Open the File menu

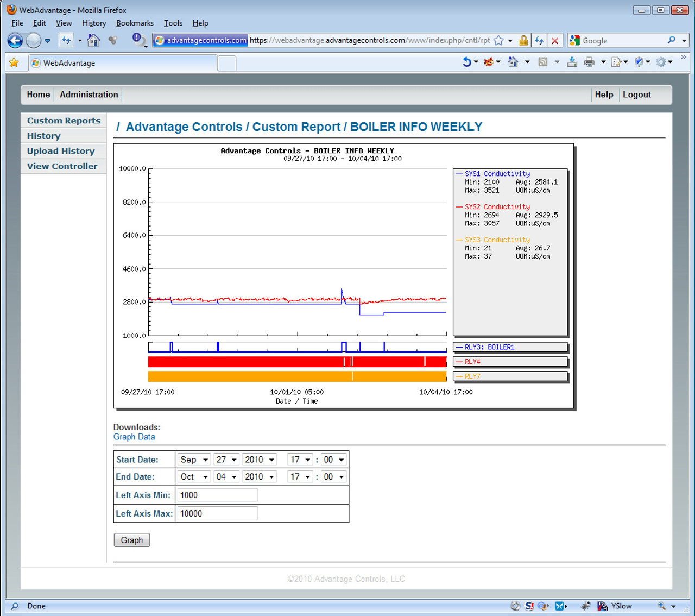click(x=17, y=23)
